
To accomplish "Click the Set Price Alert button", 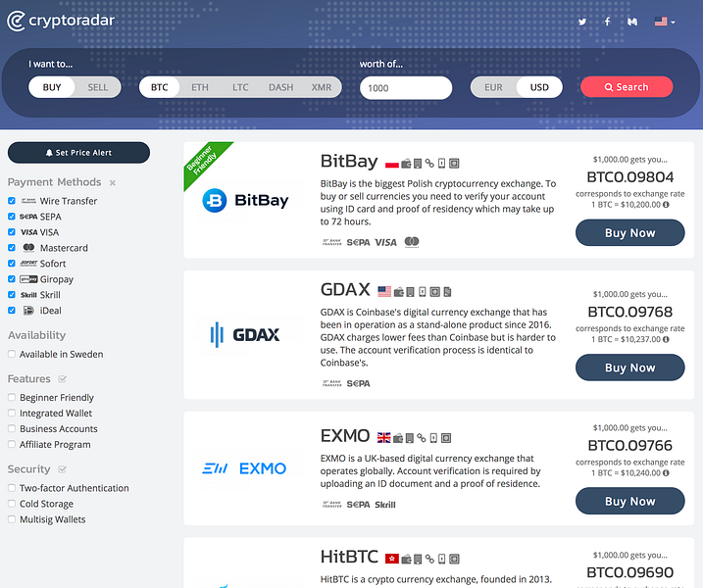I will tap(78, 152).
